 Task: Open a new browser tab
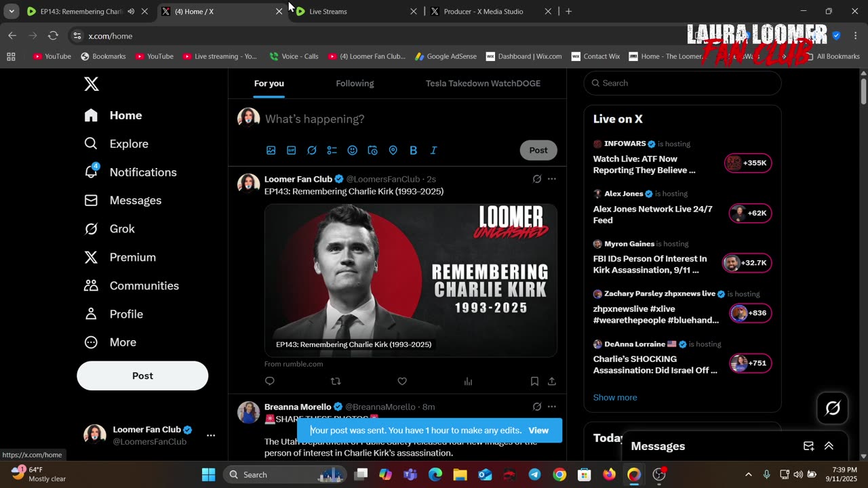pyautogui.click(x=568, y=12)
